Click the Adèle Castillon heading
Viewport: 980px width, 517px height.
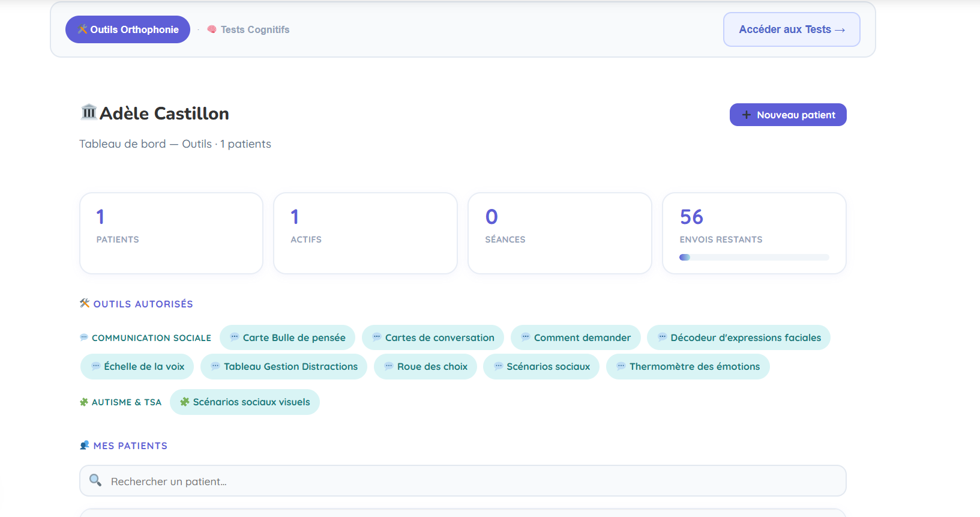click(x=164, y=113)
